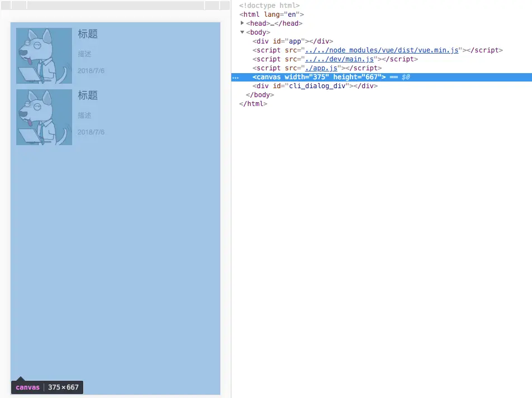The height and width of the screenshot is (398, 532).
Task: Click the first item's 标题 title
Action: click(88, 34)
